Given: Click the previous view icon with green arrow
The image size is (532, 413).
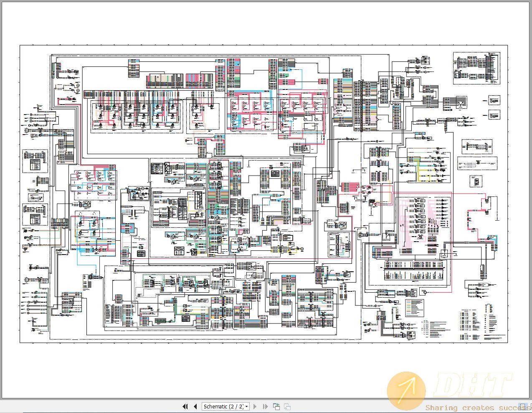Looking at the screenshot, I should (x=276, y=406).
